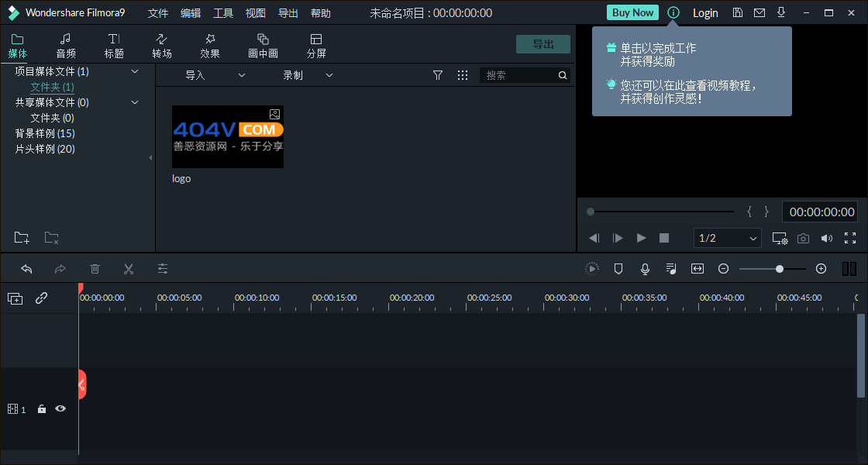Click the 导出 export button
Screen dimensions: 868x465
coord(542,44)
